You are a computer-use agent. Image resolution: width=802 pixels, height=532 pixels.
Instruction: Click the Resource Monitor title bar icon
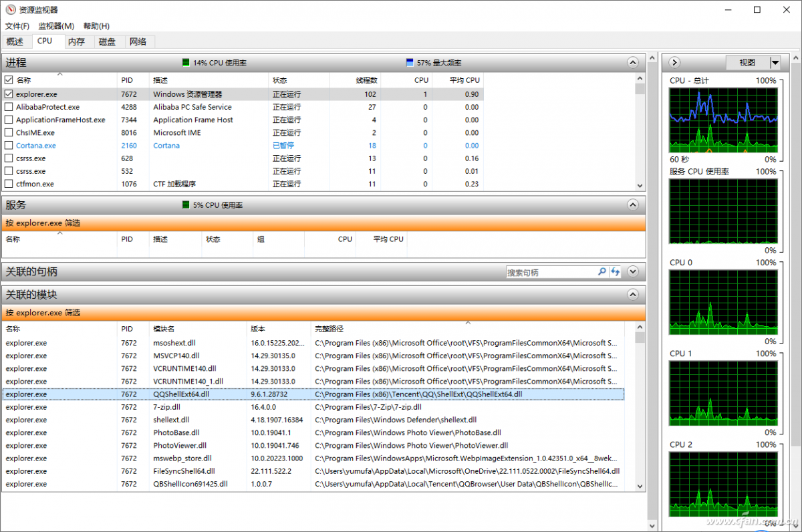pos(10,10)
